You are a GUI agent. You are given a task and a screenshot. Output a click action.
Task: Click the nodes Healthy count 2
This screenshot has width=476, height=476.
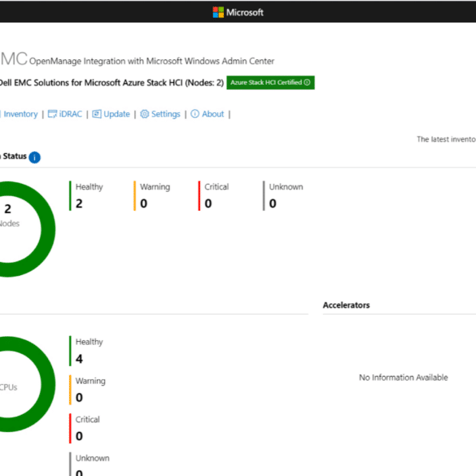79,203
